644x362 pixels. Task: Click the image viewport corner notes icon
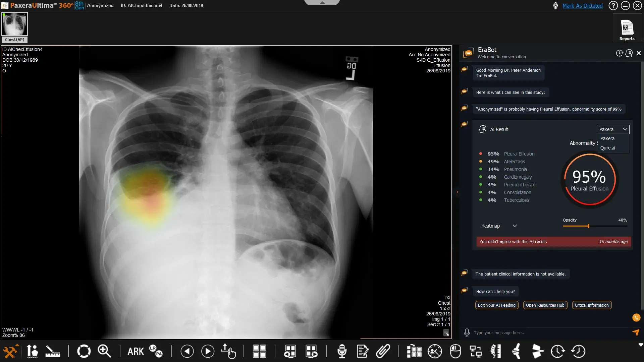coord(446,333)
